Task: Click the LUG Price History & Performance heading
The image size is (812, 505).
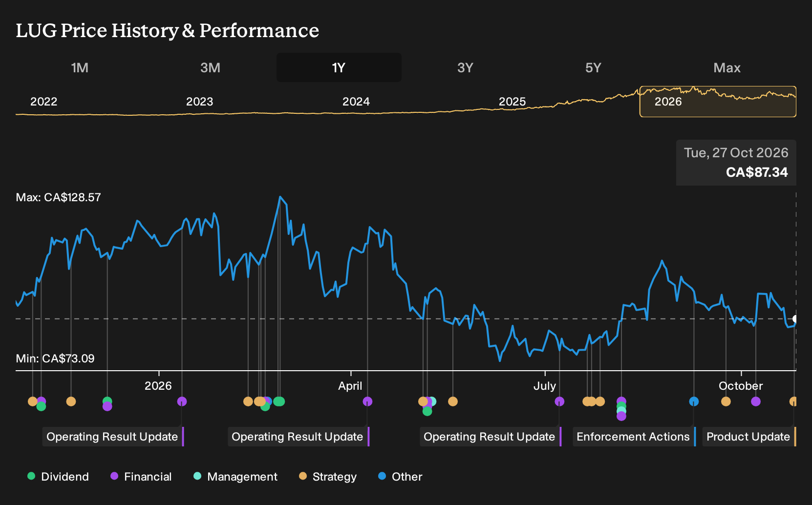Action: tap(168, 30)
